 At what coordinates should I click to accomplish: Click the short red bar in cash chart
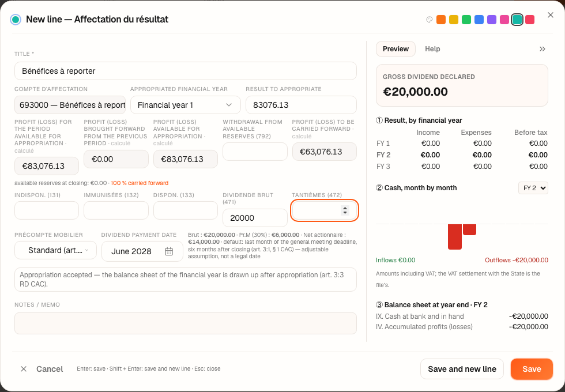pos(469,229)
